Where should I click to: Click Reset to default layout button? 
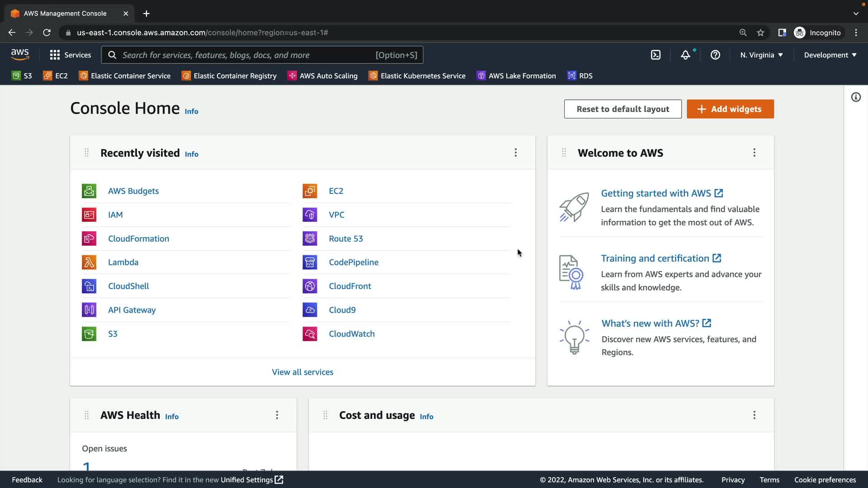[x=623, y=109]
